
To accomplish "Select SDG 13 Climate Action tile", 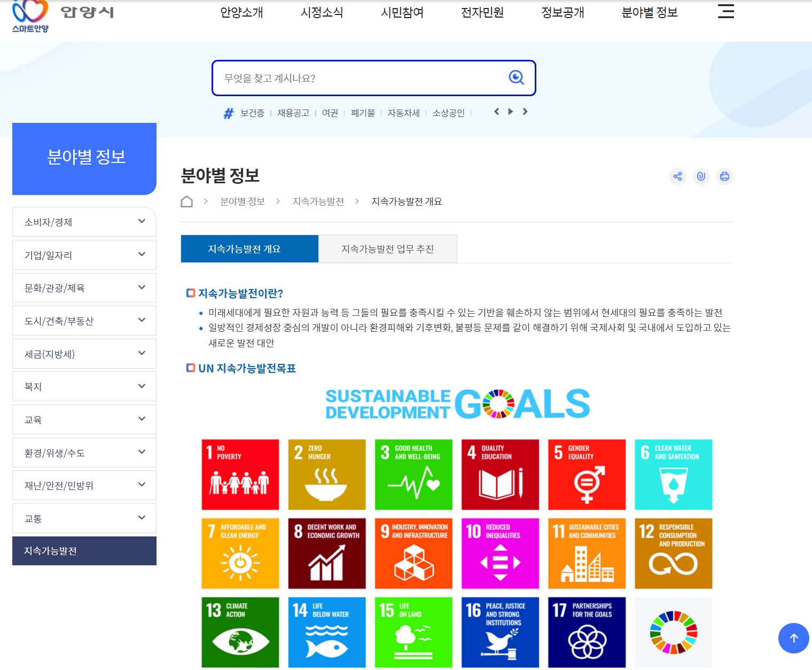I will click(240, 633).
